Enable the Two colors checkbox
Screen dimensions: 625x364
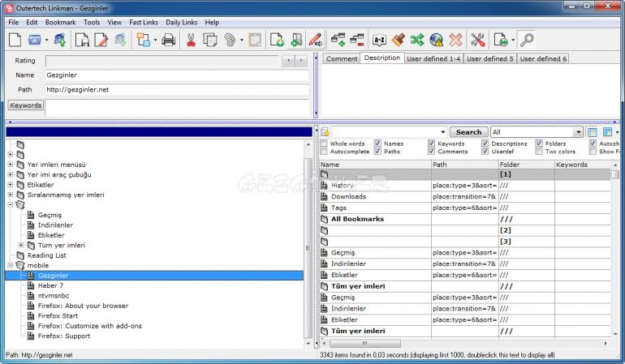539,152
